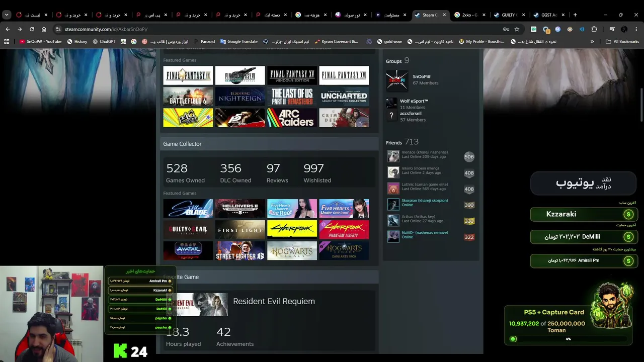644x362 pixels.
Task: Open The Last of Us Part II thumbnail
Action: point(292,97)
